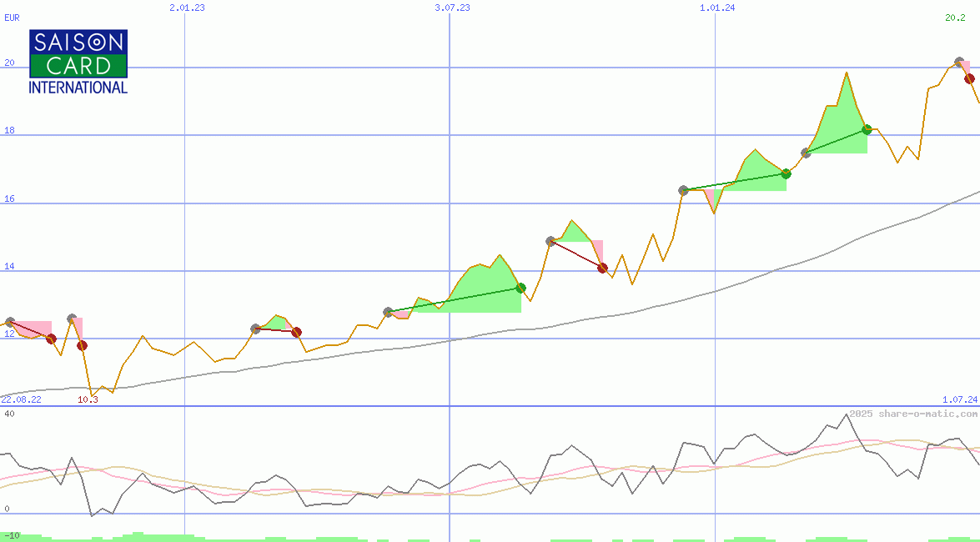Screen dimensions: 980x542
Task: Click the gray dot starting the short flat red line
Action: click(255, 329)
